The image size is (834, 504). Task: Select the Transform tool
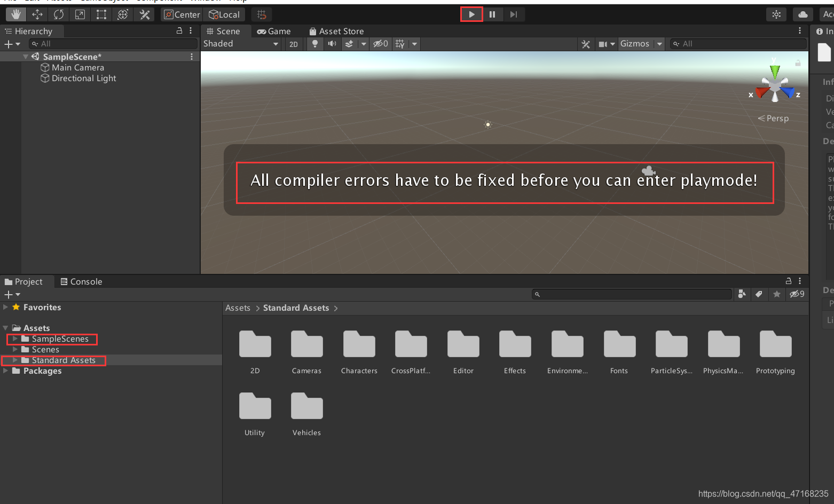[123, 14]
